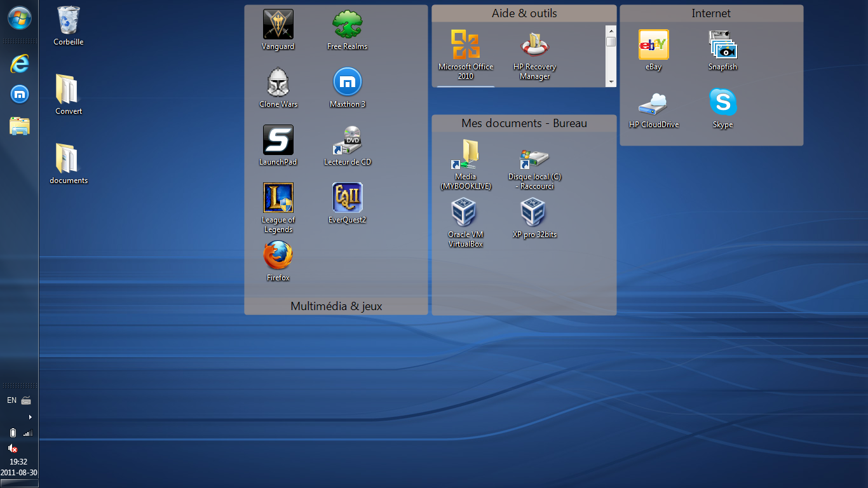The height and width of the screenshot is (488, 868).
Task: Select the EverQuest2 icon
Action: (348, 203)
